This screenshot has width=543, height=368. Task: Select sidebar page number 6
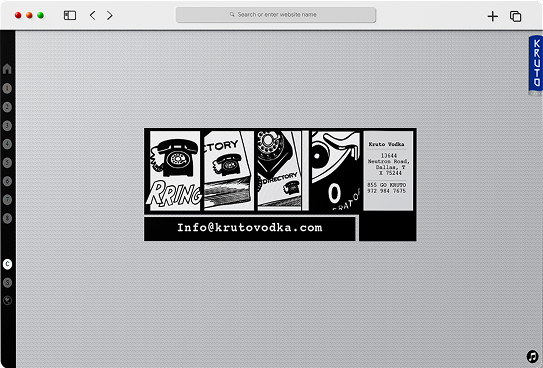(x=7, y=181)
